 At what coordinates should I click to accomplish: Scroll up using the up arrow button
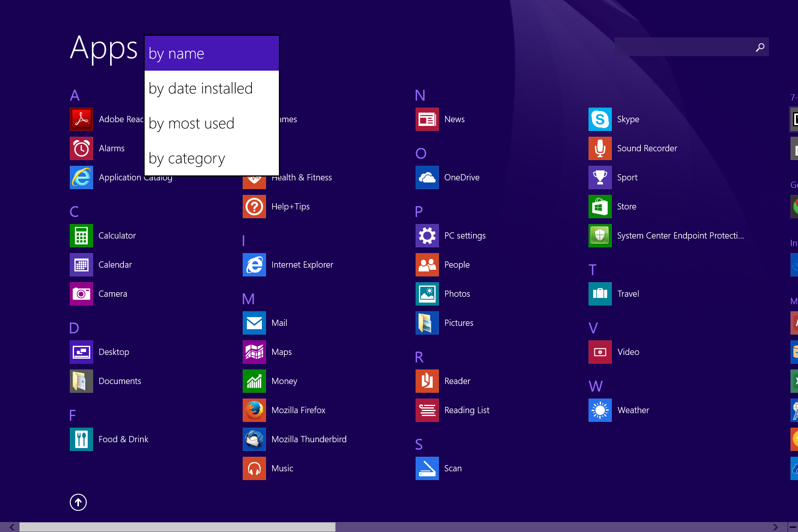79,502
